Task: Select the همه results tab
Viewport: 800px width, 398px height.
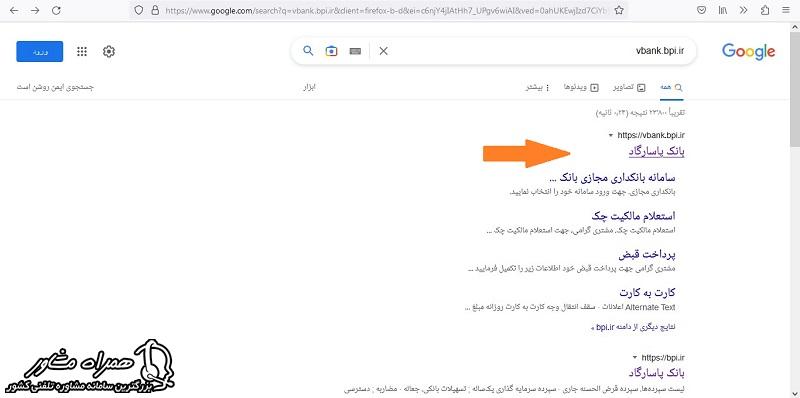Action: 671,87
